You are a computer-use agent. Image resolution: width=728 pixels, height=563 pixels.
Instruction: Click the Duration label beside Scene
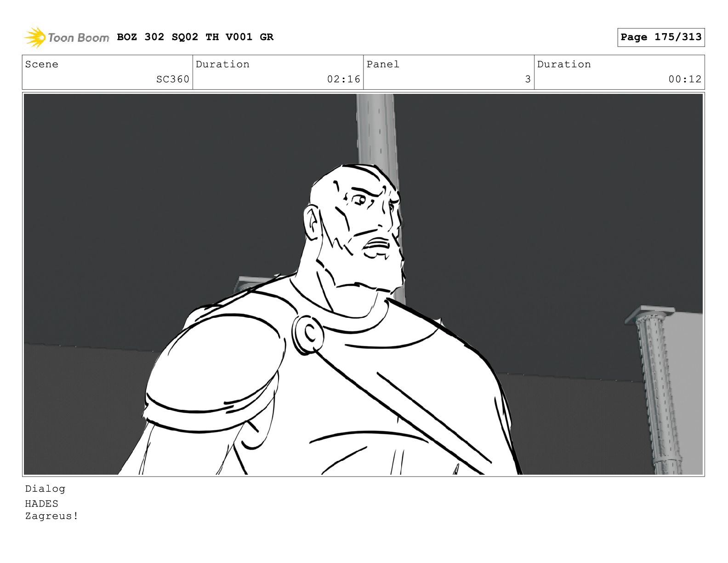tap(223, 64)
